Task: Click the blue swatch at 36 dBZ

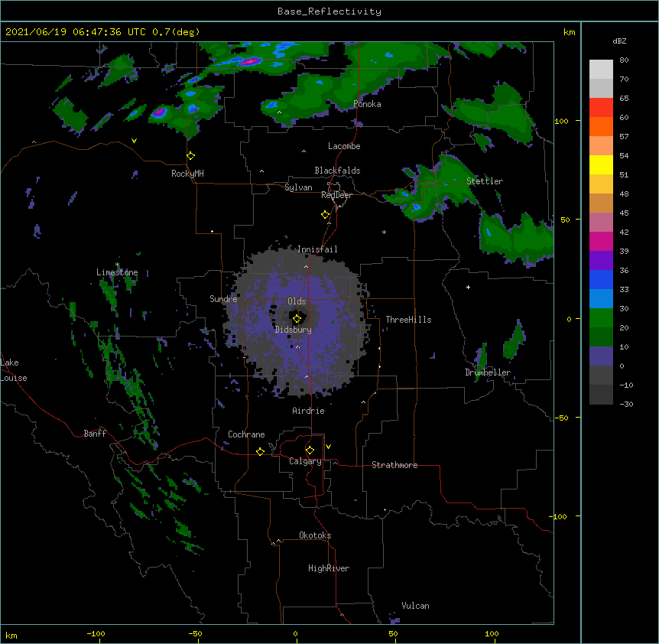Action: tap(601, 279)
